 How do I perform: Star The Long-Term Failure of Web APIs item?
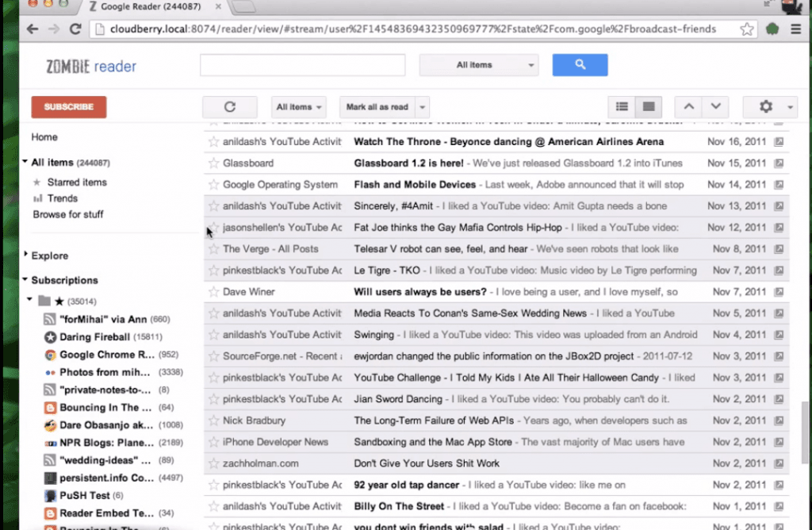coord(213,421)
